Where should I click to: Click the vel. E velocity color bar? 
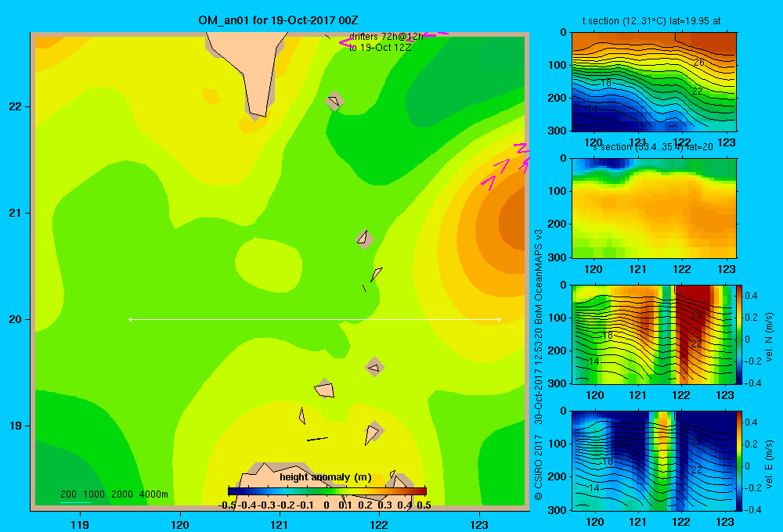[739, 460]
